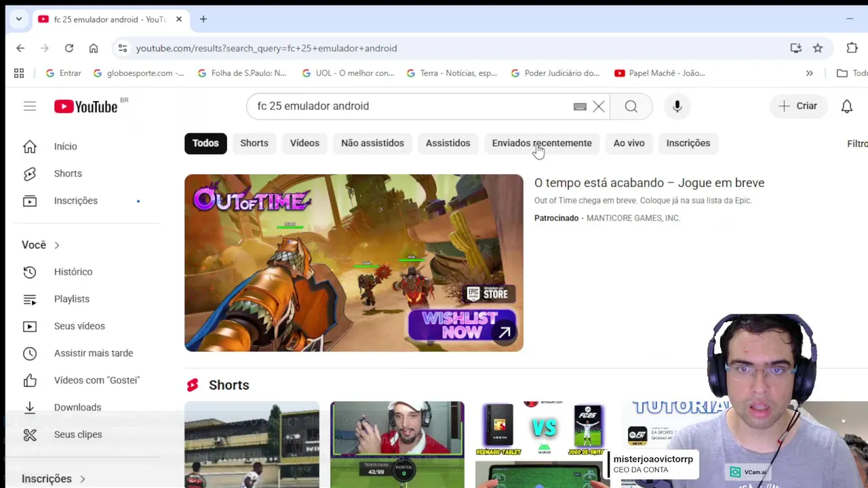Open the tab search dropdown arrow
Viewport: 868px width, 488px height.
coord(19,20)
